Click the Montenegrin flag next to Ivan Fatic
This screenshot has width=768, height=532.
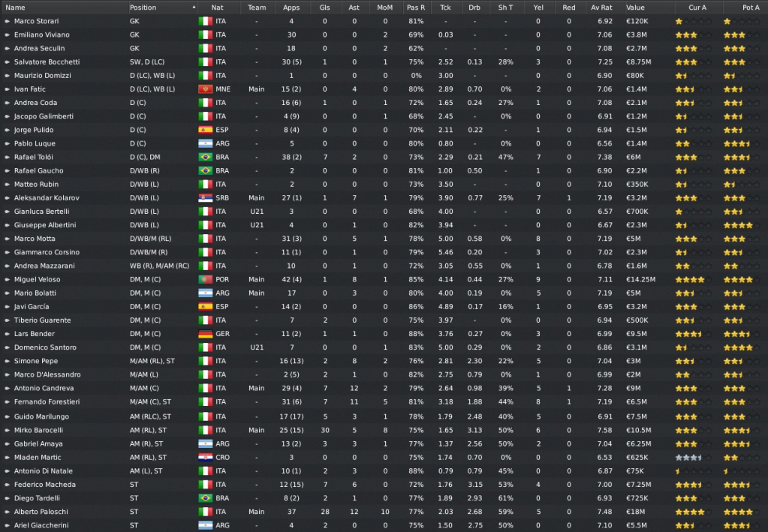[204, 89]
